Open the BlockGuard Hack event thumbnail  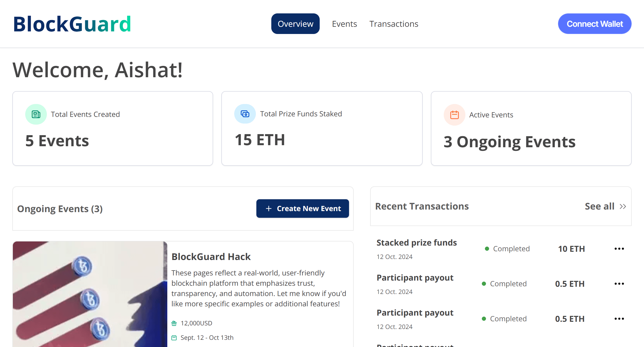(x=90, y=294)
